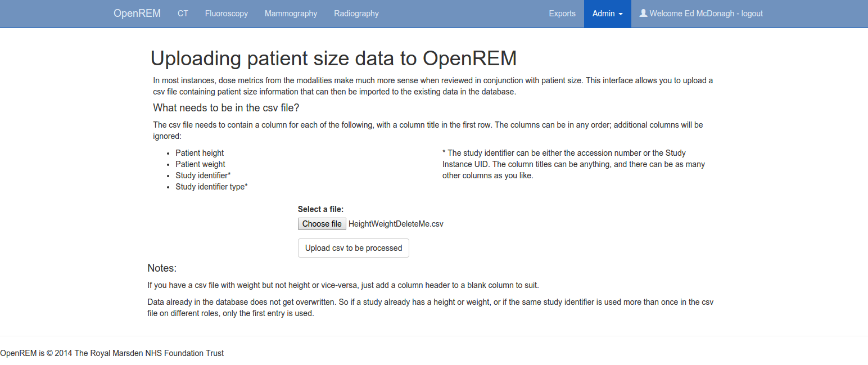
Task: Click the Royal Marsden copyright footer text
Action: coord(112,353)
